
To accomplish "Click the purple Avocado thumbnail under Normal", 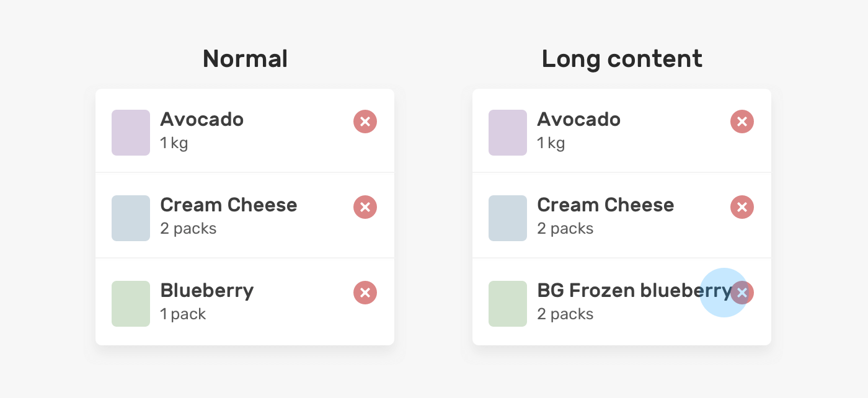I will 131,133.
